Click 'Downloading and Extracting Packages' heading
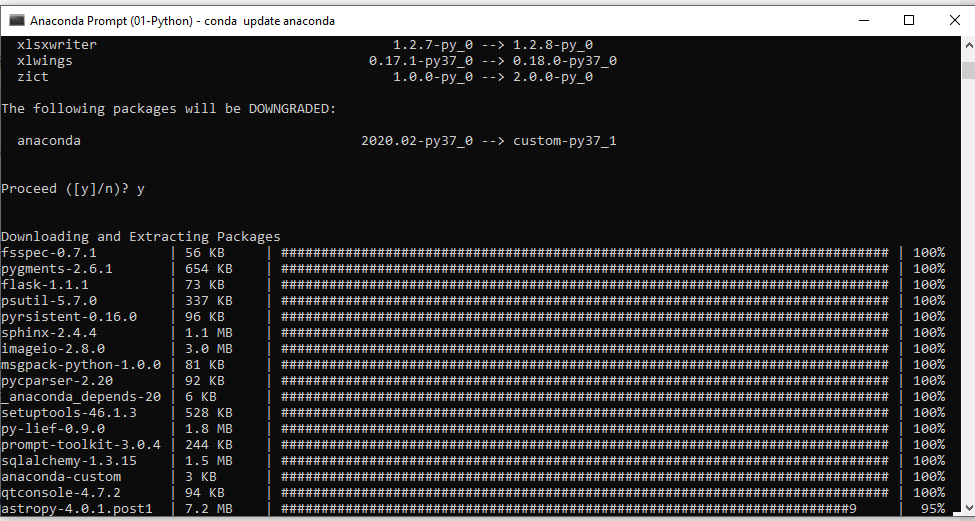 click(141, 236)
